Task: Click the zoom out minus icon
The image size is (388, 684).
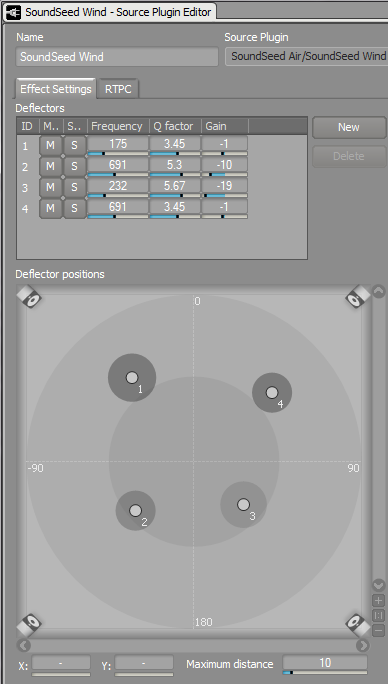Action: pos(378,630)
